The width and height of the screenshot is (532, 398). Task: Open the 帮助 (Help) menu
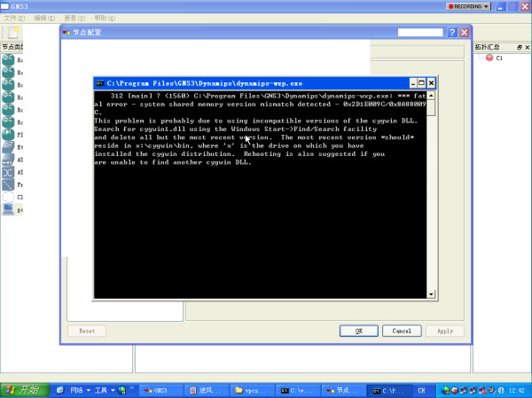[105, 18]
